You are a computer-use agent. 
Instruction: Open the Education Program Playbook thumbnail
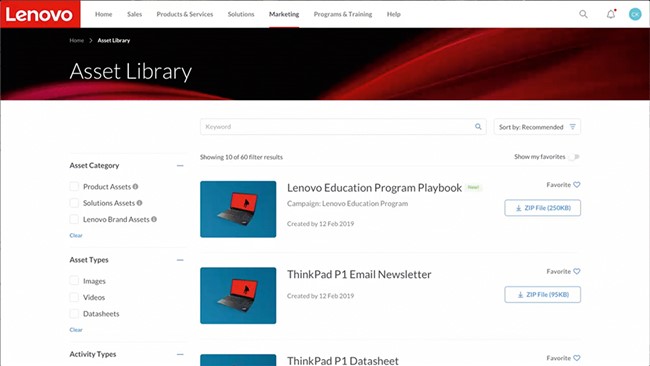tap(238, 209)
